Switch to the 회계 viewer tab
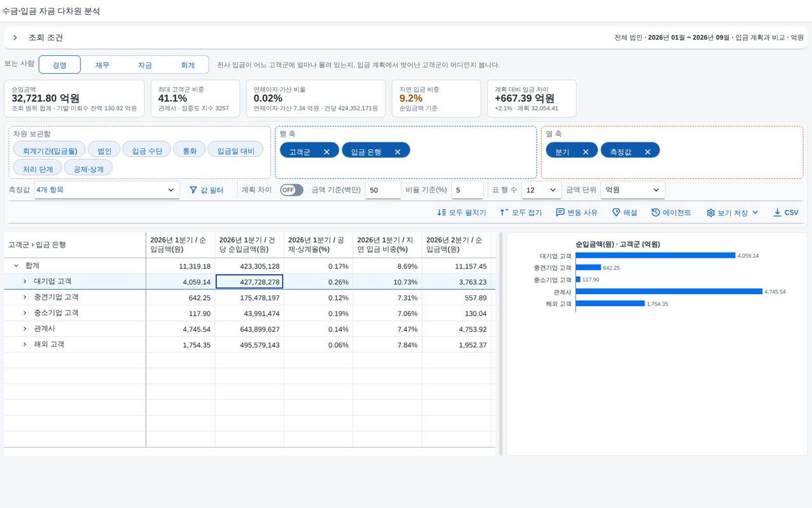Screen dimensions: 812x508 tap(188, 65)
